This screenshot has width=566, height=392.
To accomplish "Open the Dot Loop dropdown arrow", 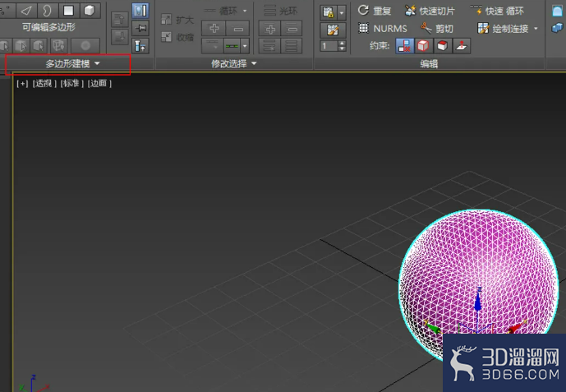I will click(245, 46).
